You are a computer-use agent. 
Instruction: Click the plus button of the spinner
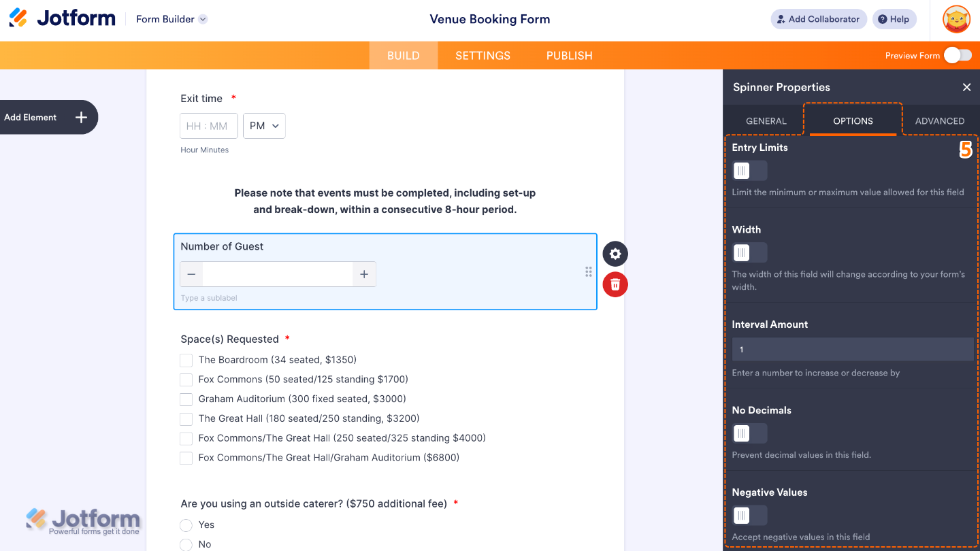(364, 274)
